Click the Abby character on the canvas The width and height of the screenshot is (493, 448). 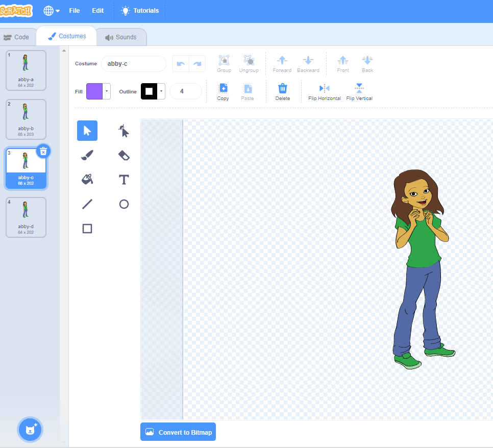tap(422, 269)
